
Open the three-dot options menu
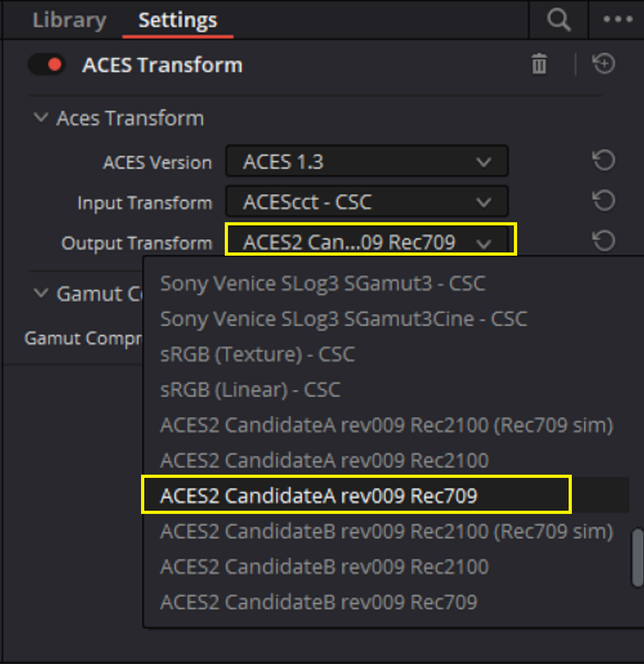point(617,19)
